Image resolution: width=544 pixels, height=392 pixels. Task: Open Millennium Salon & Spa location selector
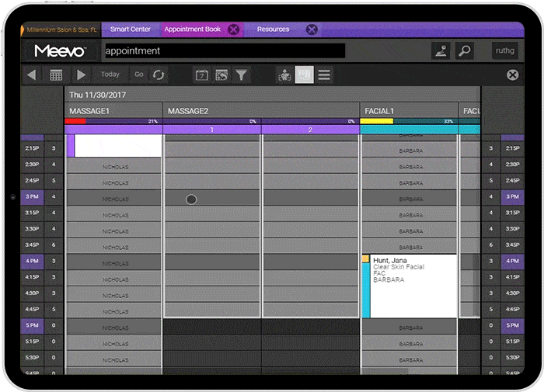click(x=61, y=29)
